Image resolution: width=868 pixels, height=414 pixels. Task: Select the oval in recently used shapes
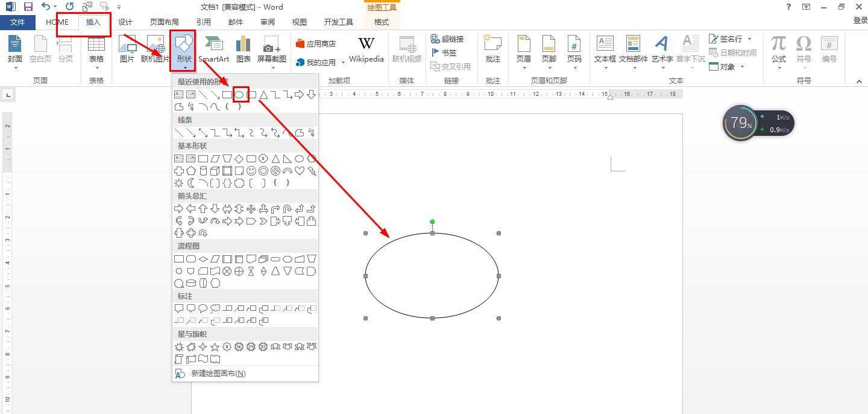tap(239, 95)
